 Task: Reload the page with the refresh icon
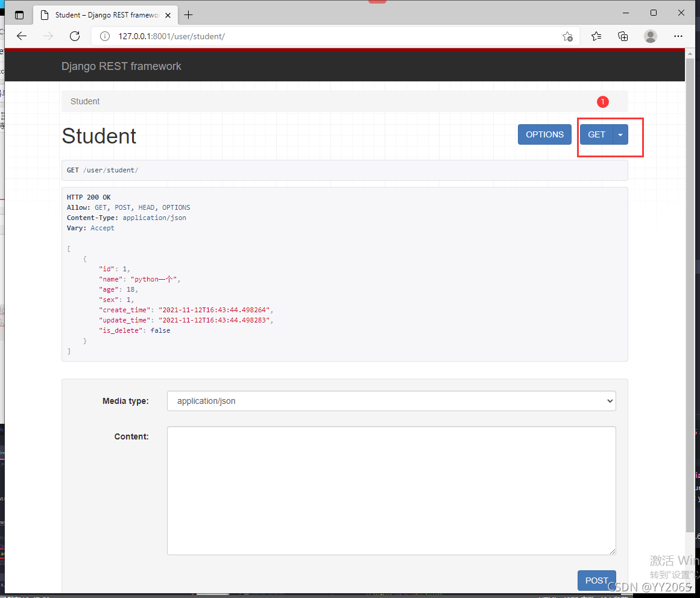(75, 36)
